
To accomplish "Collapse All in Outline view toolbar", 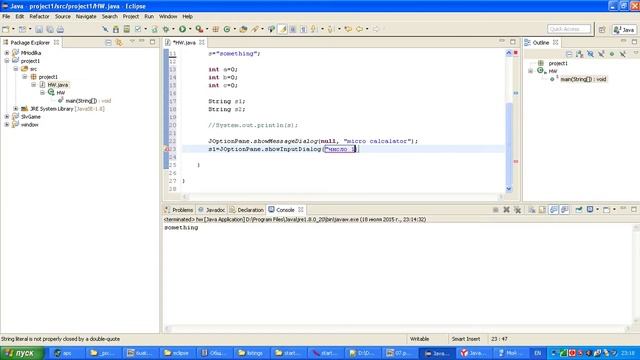I will (x=569, y=54).
